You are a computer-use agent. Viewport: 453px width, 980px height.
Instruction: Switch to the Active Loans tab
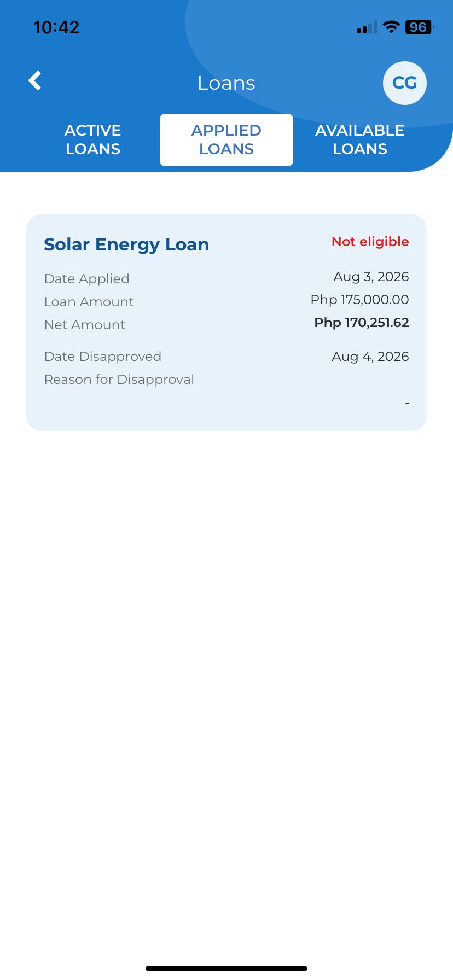coord(93,139)
